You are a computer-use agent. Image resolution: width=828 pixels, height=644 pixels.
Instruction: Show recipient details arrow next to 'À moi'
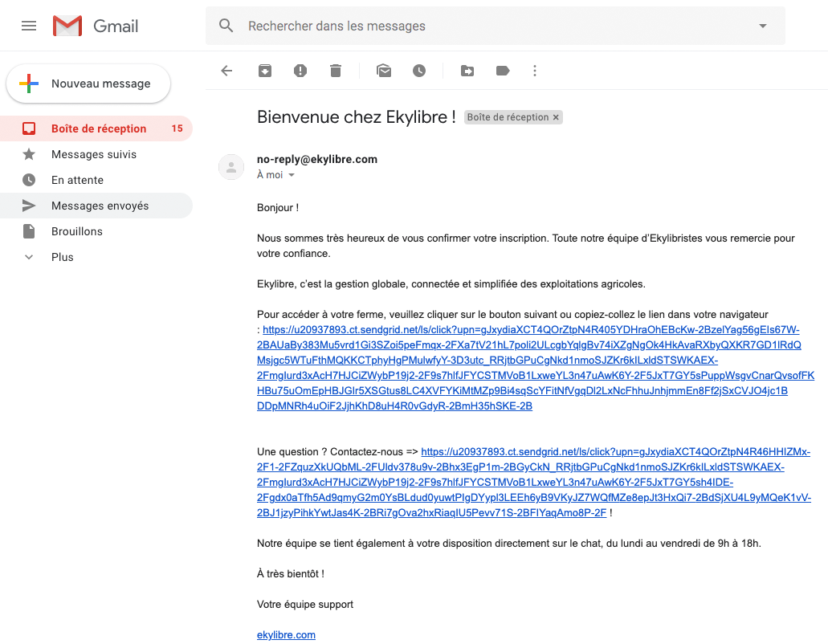click(292, 175)
